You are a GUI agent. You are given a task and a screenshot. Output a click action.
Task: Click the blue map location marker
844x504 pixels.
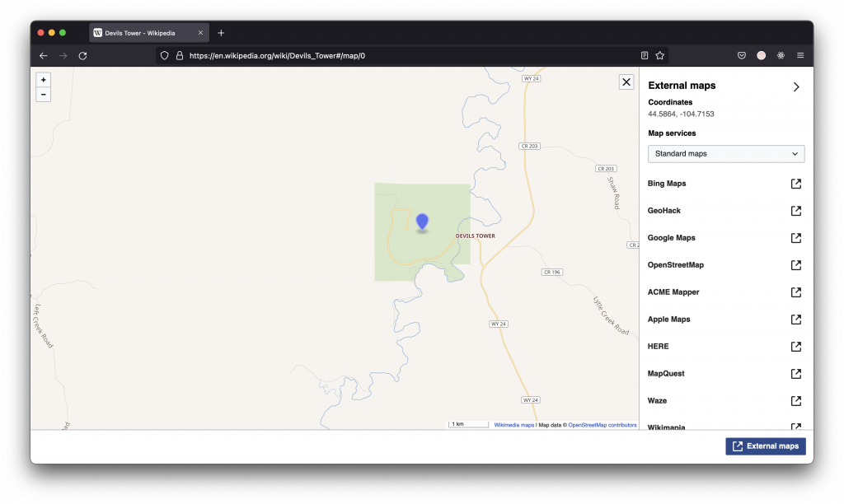422,221
